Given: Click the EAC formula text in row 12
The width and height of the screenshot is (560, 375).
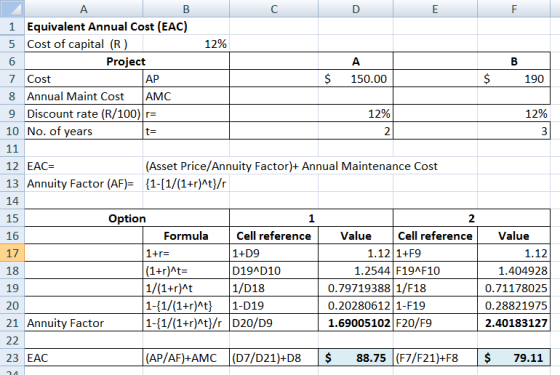Looking at the screenshot, I should (x=291, y=166).
